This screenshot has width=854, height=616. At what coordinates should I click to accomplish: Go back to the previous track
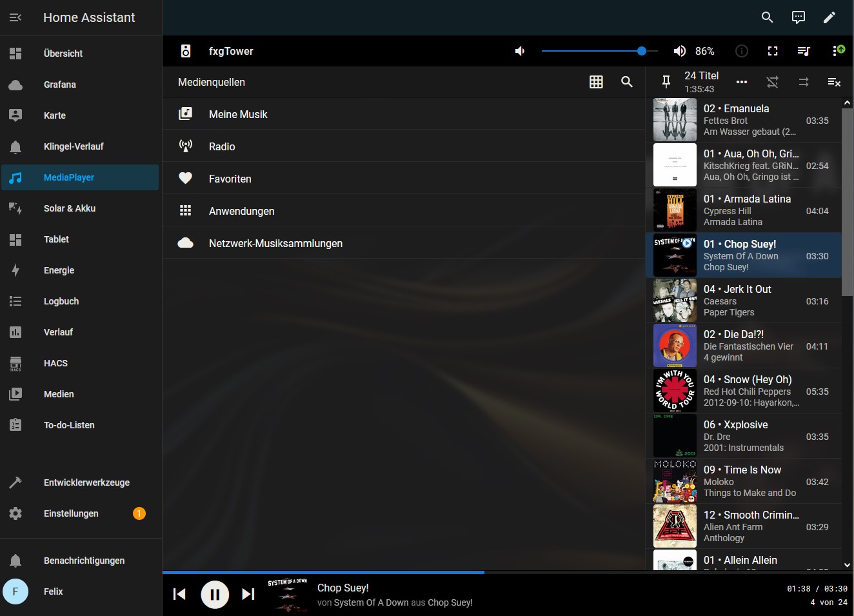(180, 594)
